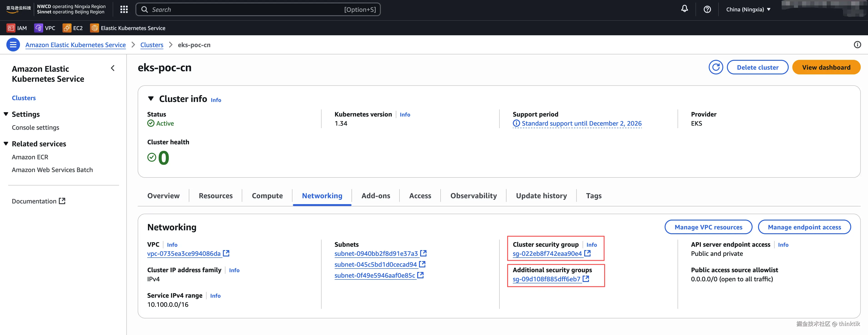The width and height of the screenshot is (868, 335).
Task: Toggle the hamburger navigation menu icon
Action: [13, 45]
